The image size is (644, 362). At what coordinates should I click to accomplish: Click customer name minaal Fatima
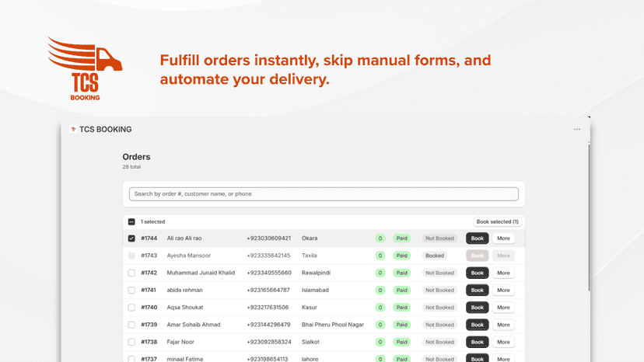pos(185,359)
